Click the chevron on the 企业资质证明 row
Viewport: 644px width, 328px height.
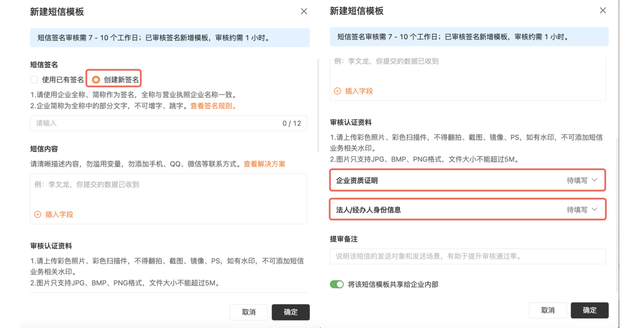[x=594, y=180]
